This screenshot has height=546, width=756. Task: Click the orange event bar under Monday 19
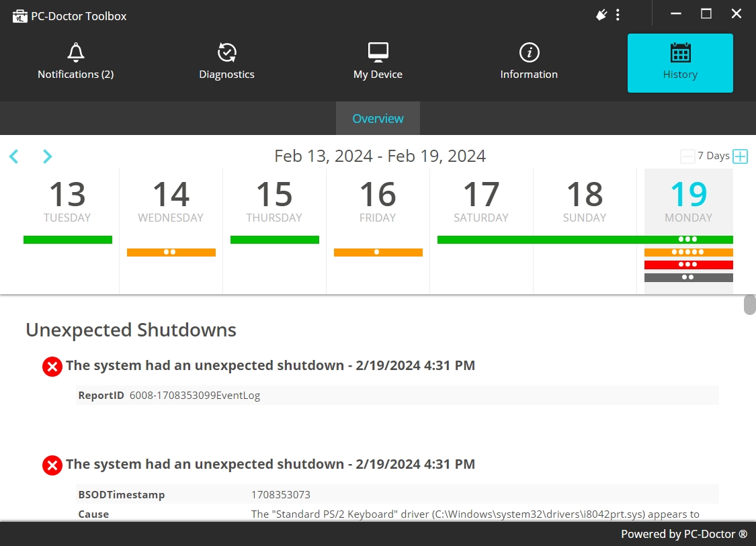coord(689,252)
